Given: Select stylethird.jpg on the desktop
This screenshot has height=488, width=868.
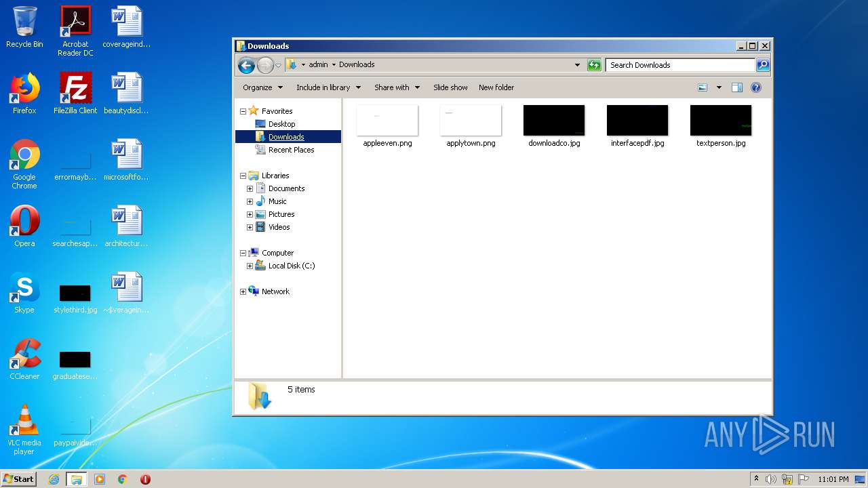Looking at the screenshot, I should pyautogui.click(x=75, y=298).
